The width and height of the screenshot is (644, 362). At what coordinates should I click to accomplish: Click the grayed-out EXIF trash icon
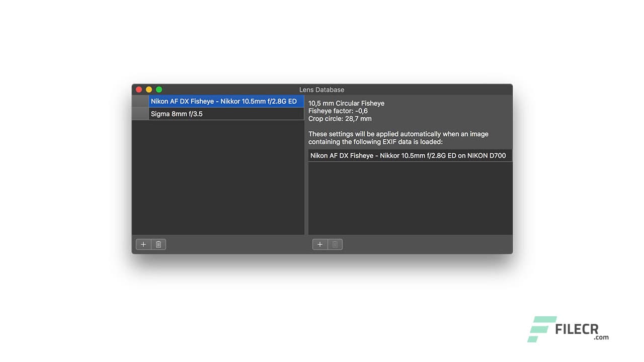coord(335,244)
